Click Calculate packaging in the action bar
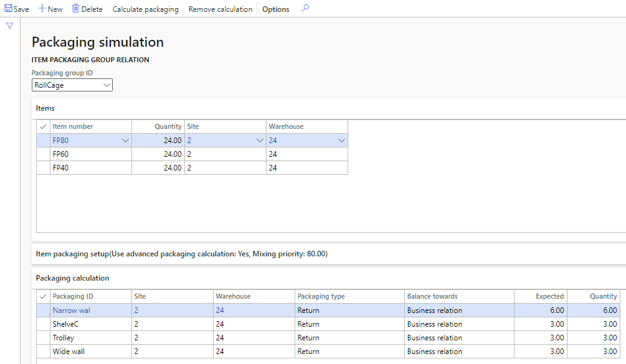This screenshot has height=364, width=626. click(145, 9)
